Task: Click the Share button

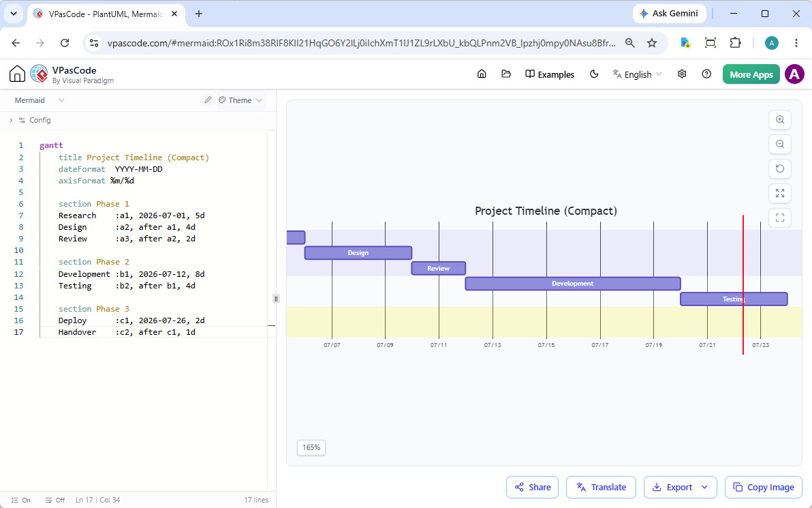Action: (x=532, y=488)
